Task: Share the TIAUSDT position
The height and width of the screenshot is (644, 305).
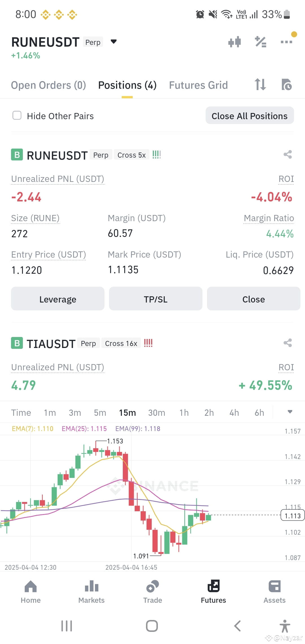Action: pyautogui.click(x=287, y=343)
